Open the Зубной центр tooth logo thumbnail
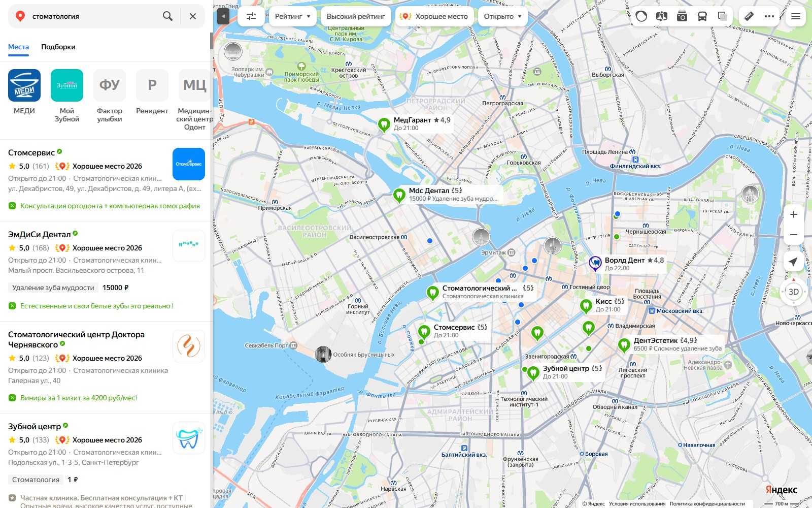Viewport: 812px width, 508px height. [189, 438]
